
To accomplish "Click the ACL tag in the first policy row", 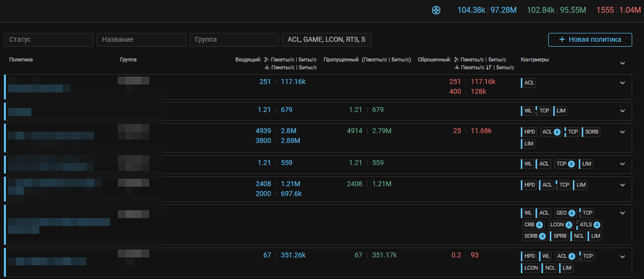I will (x=529, y=83).
